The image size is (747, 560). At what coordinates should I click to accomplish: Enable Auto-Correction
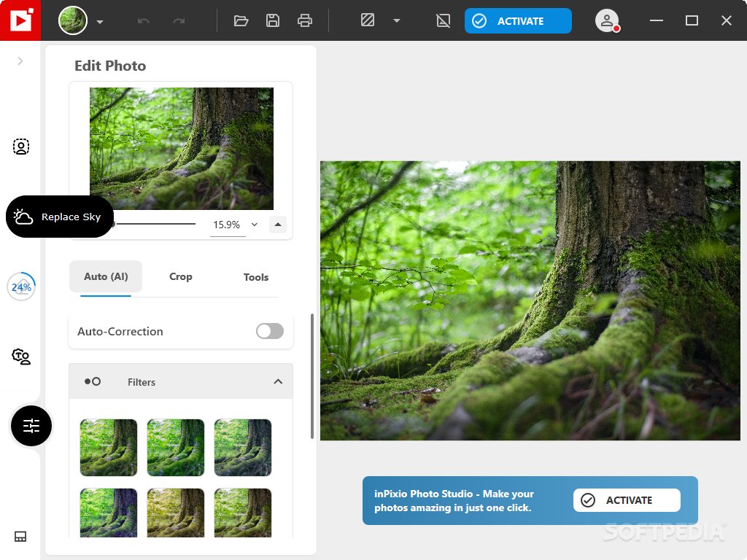coord(269,331)
